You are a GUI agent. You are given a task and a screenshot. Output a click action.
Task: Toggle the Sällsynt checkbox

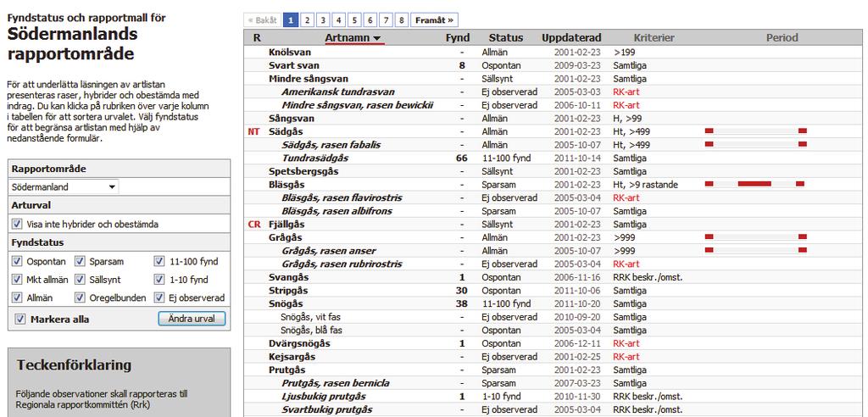coord(80,280)
